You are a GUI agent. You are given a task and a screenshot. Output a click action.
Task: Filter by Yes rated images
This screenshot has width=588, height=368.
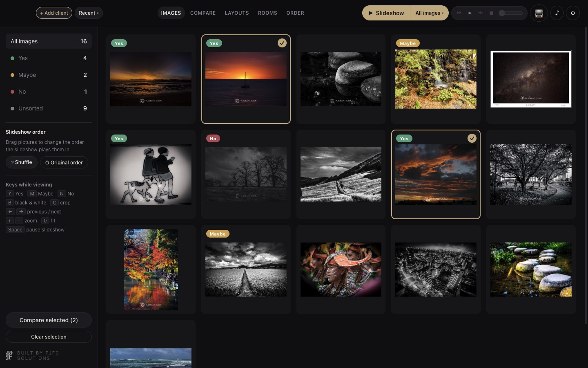click(x=49, y=58)
